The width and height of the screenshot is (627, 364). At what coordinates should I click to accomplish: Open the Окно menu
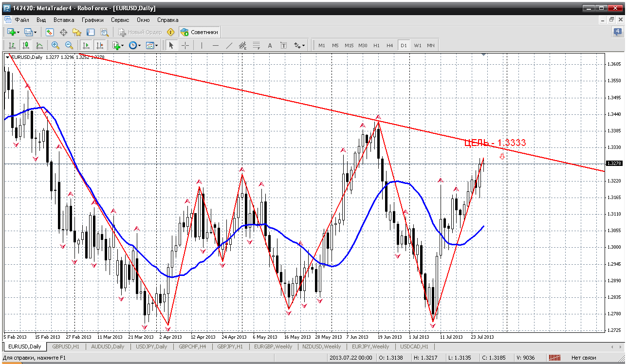143,20
